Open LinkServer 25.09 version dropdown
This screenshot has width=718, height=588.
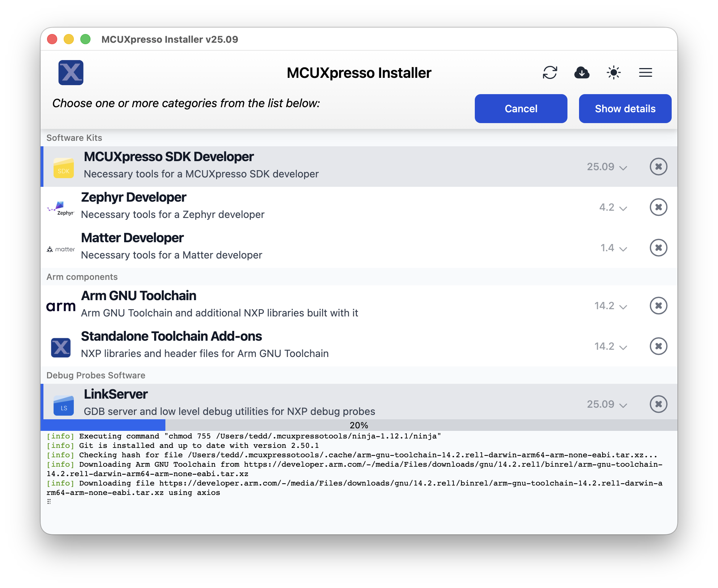607,404
